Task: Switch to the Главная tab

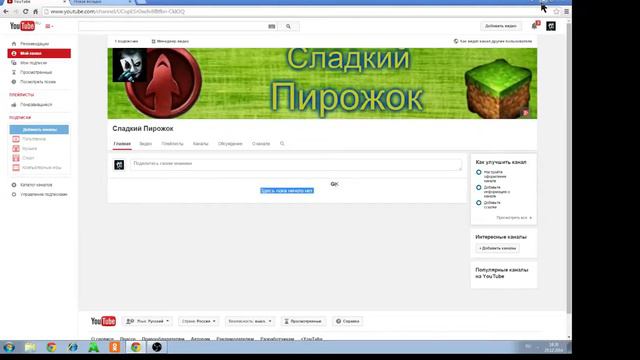Action: tap(122, 144)
